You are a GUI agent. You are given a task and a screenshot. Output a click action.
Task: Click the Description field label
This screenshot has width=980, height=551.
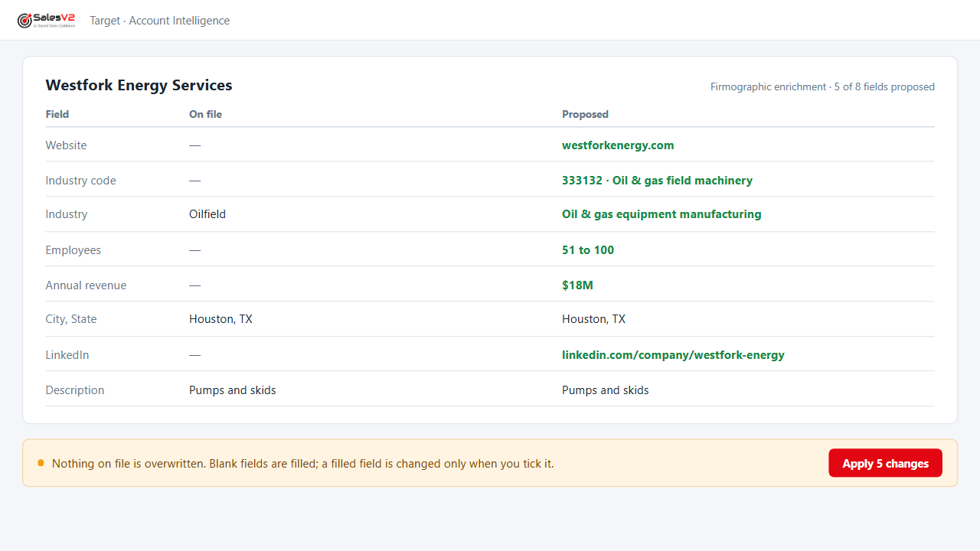[75, 390]
